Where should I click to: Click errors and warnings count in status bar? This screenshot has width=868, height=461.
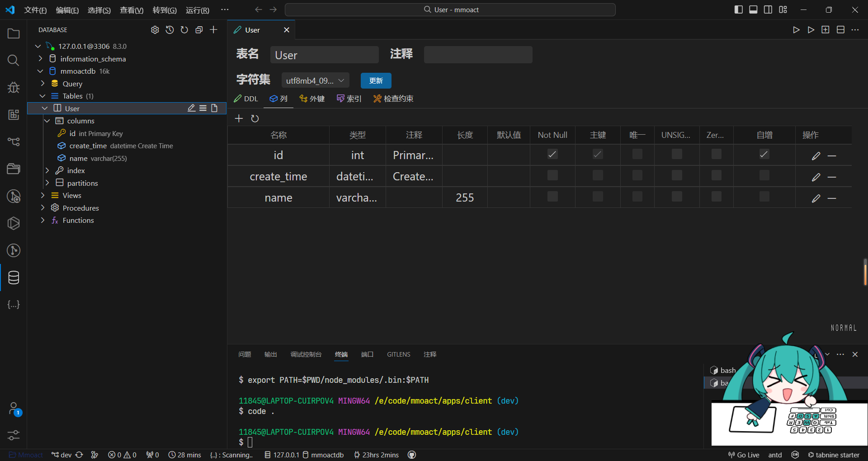[122, 455]
